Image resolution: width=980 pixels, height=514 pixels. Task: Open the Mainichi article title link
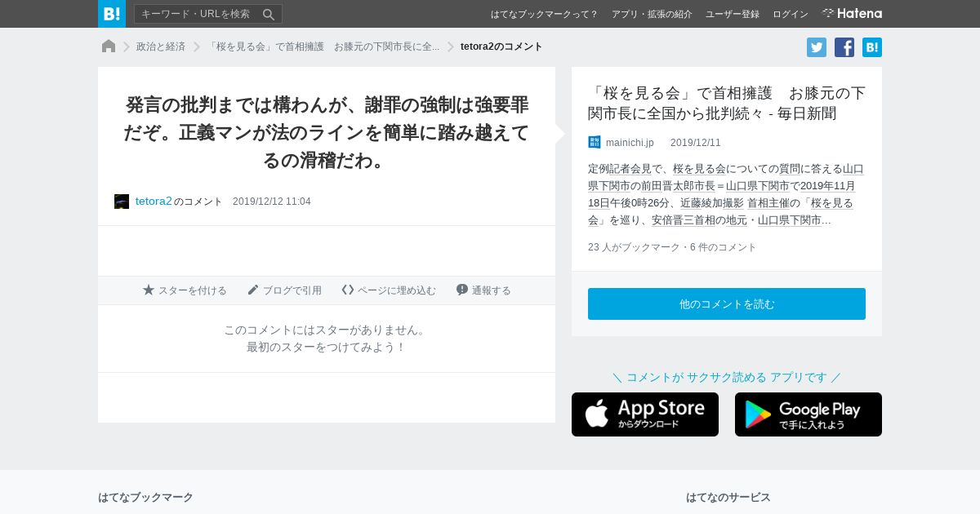pos(727,103)
